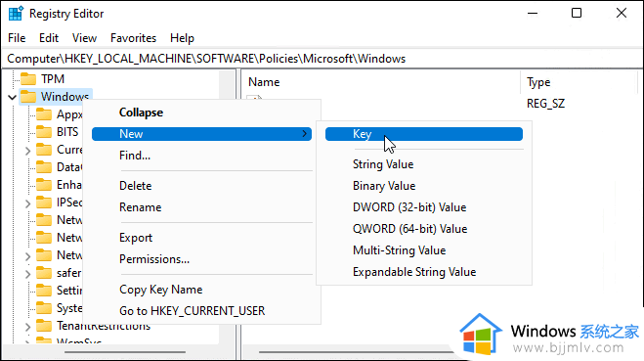Select the TPM tree item label
This screenshot has height=361, width=644.
pos(53,78)
